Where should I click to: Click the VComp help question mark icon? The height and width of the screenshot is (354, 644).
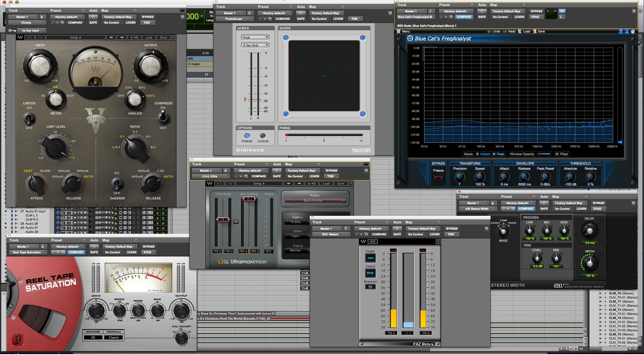click(x=173, y=37)
